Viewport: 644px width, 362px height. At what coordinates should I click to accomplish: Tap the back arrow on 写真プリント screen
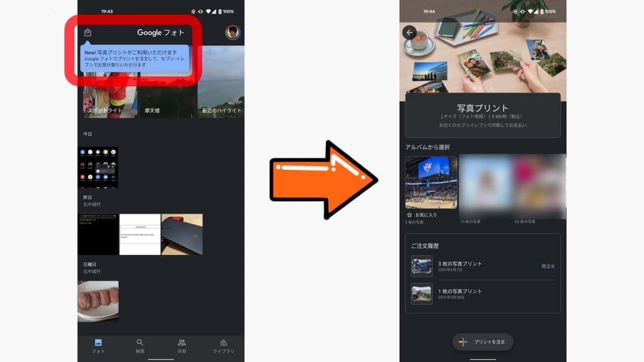[409, 32]
